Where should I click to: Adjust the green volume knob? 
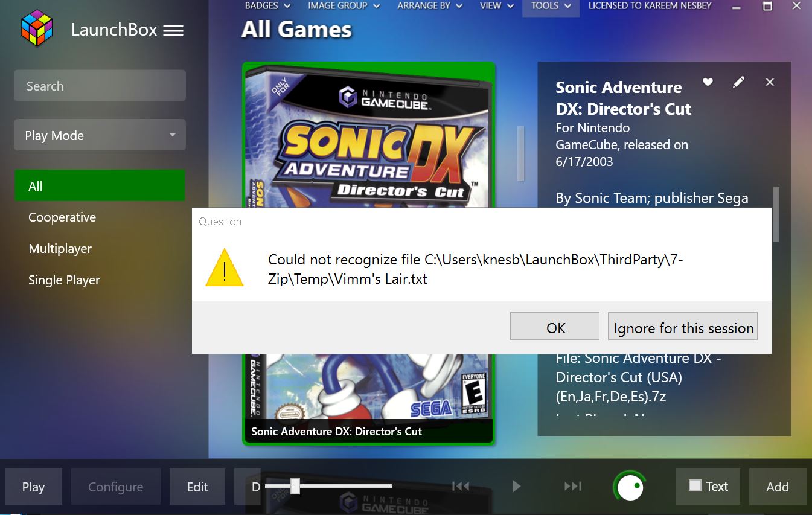(x=630, y=486)
